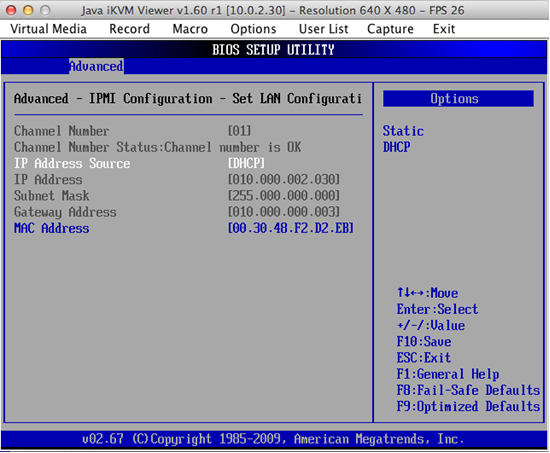Click the Subnet Mask label

tap(52, 196)
